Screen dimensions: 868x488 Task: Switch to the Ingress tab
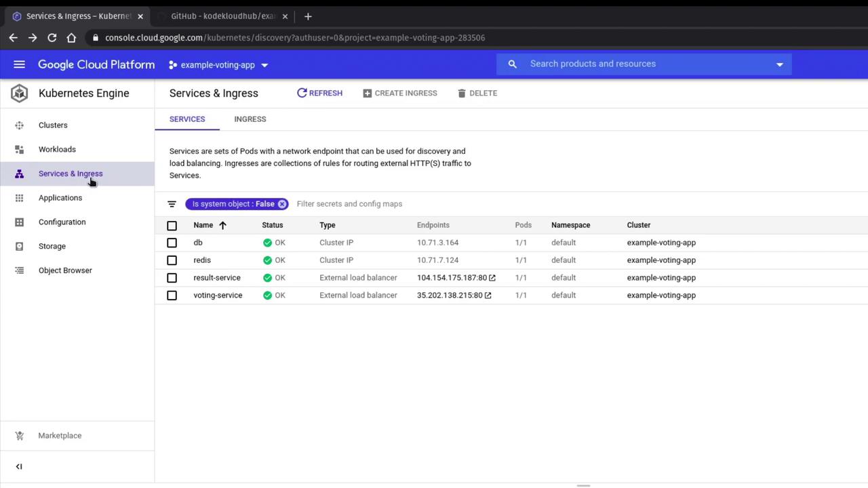pyautogui.click(x=250, y=119)
